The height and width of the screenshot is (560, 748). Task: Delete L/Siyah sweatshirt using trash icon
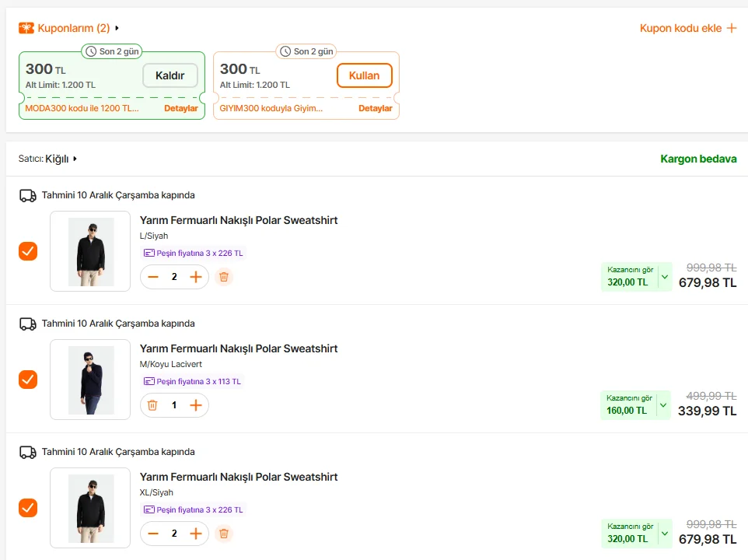coord(224,277)
